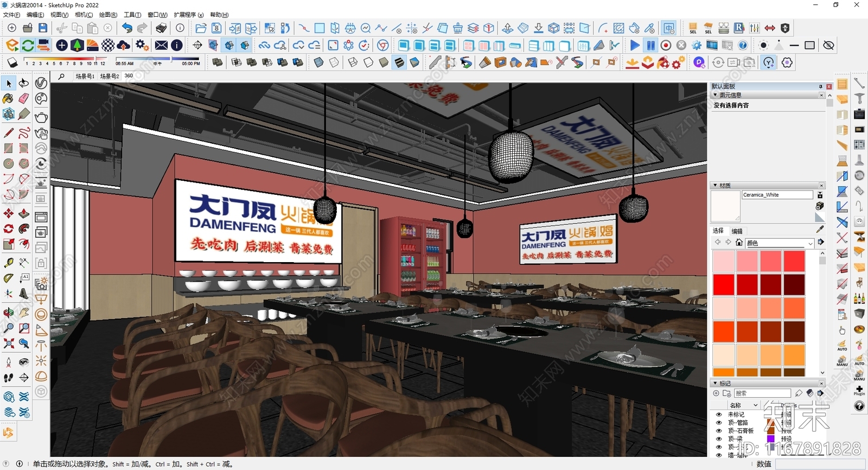This screenshot has height=470, width=868.
Task: Click the blue play animation button
Action: (635, 45)
